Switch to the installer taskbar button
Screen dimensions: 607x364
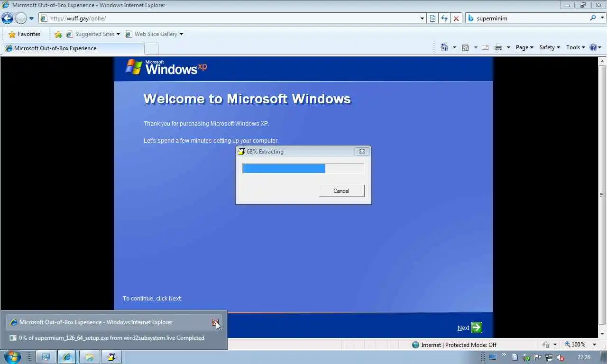111,357
